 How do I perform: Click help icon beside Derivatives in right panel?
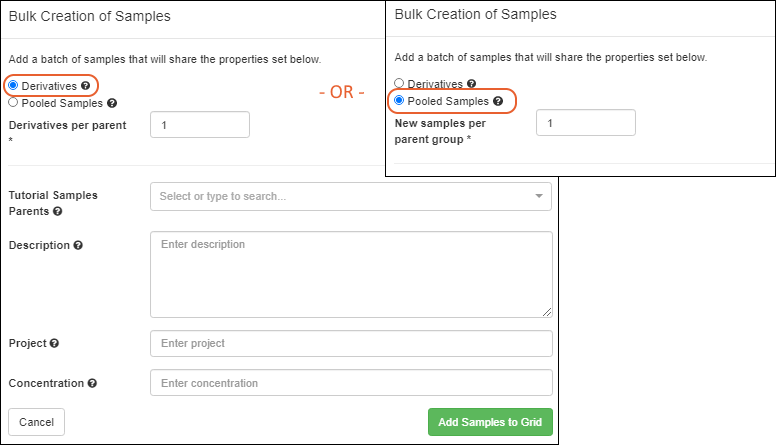click(x=471, y=85)
